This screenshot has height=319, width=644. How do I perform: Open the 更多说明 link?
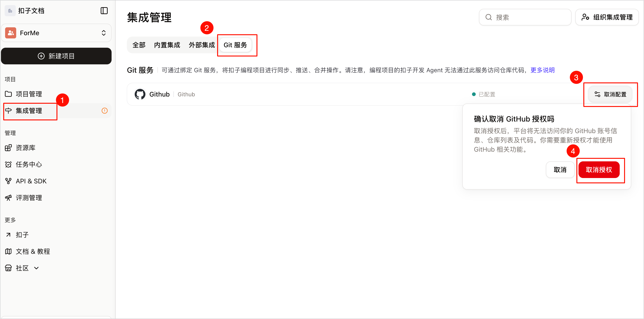[543, 70]
